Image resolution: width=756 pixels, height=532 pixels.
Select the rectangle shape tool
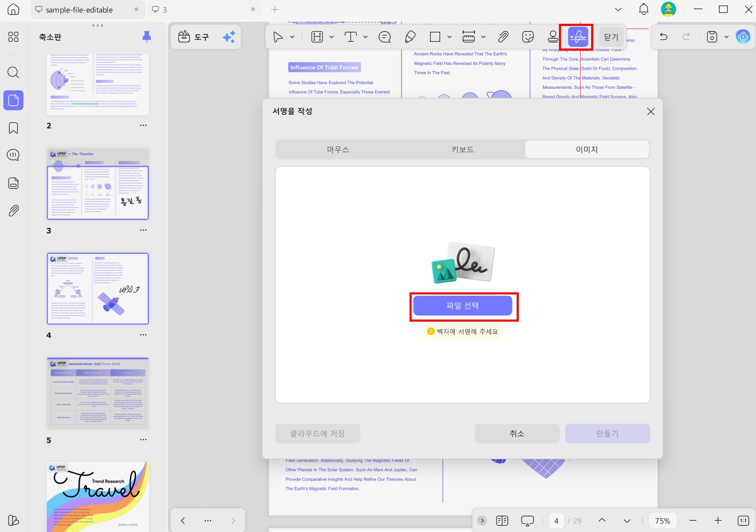click(435, 37)
